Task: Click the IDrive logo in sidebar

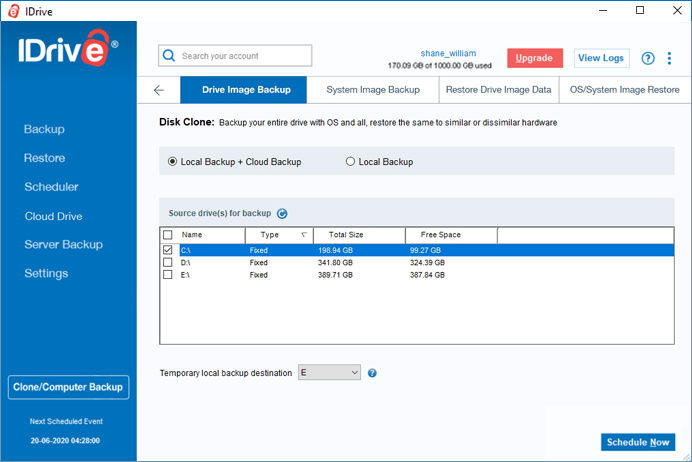Action: tap(68, 49)
